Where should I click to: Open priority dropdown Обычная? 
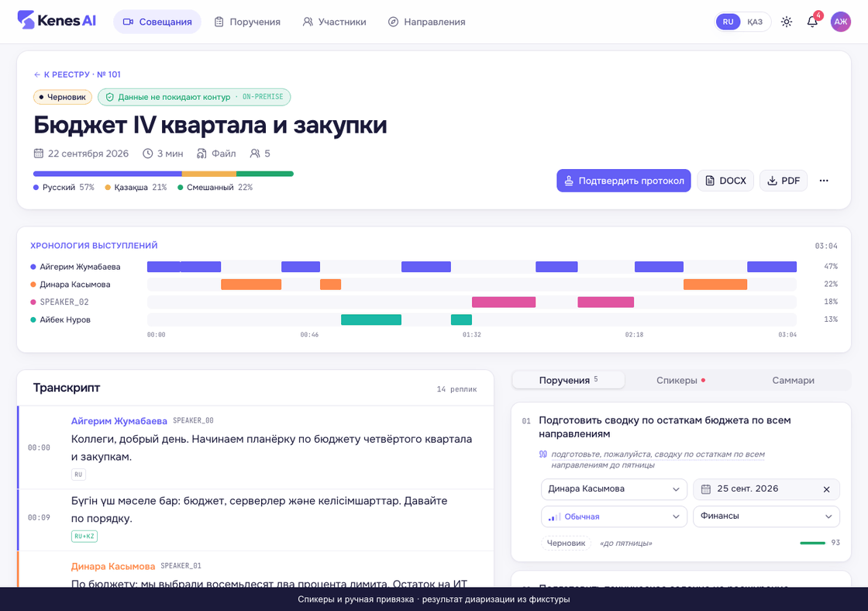(x=614, y=516)
